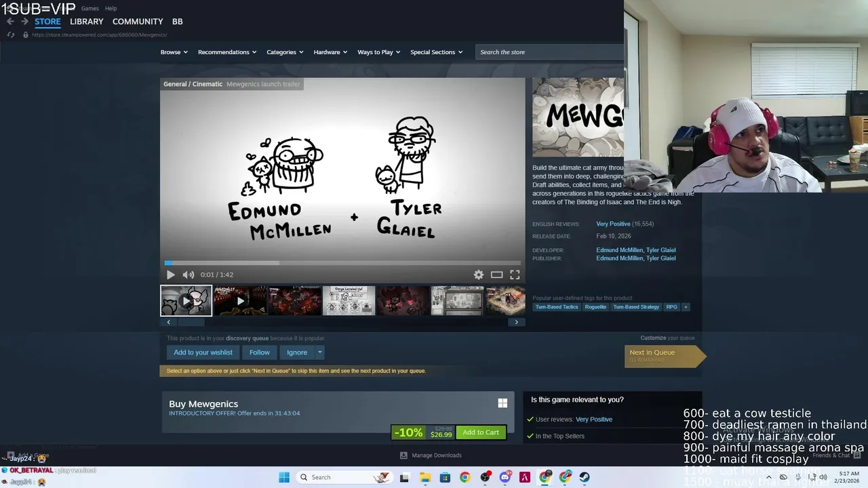Mute the trailer volume speaker icon

coord(188,274)
